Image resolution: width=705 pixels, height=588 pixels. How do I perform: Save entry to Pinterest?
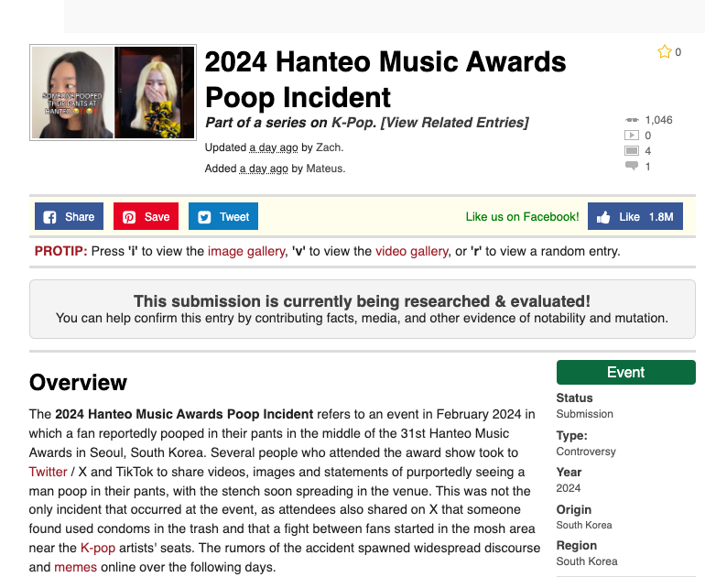coord(146,216)
